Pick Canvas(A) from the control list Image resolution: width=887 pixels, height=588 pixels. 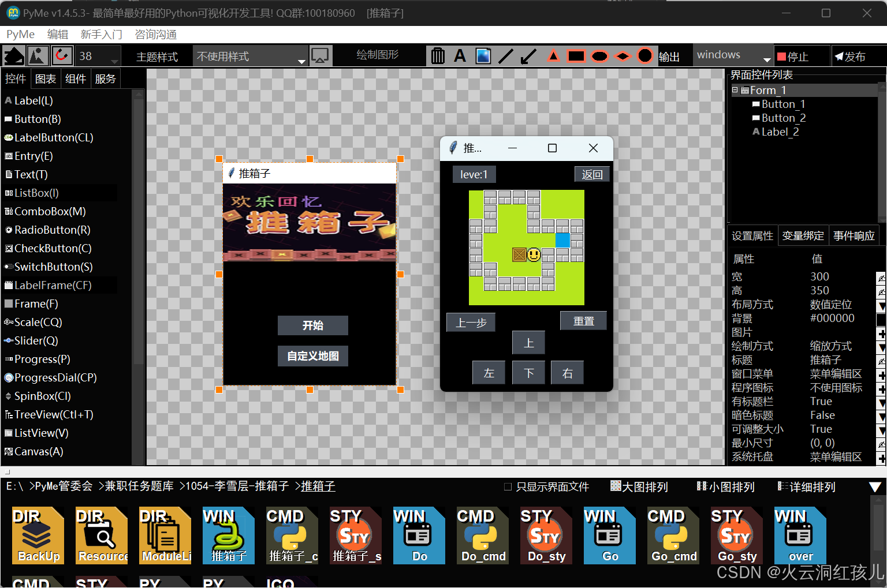pyautogui.click(x=34, y=451)
